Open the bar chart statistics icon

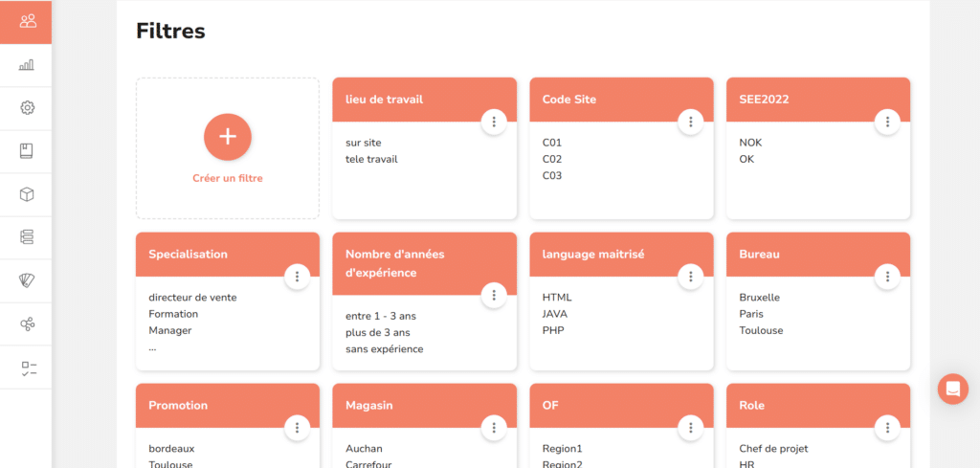27,65
